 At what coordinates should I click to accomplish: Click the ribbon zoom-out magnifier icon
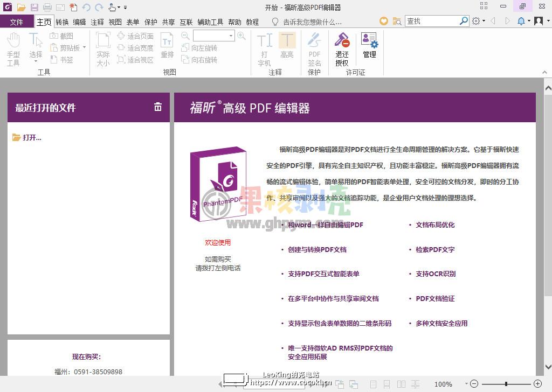(185, 36)
